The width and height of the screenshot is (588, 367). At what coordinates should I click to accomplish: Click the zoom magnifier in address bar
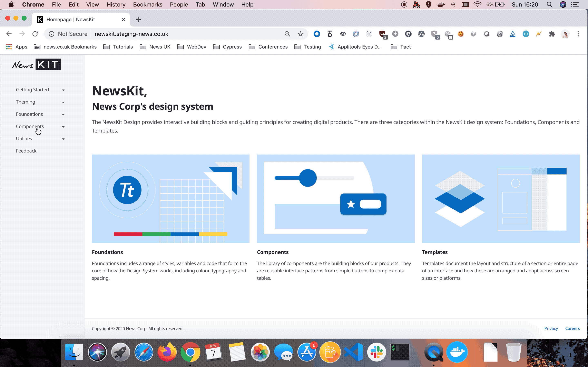click(x=287, y=34)
